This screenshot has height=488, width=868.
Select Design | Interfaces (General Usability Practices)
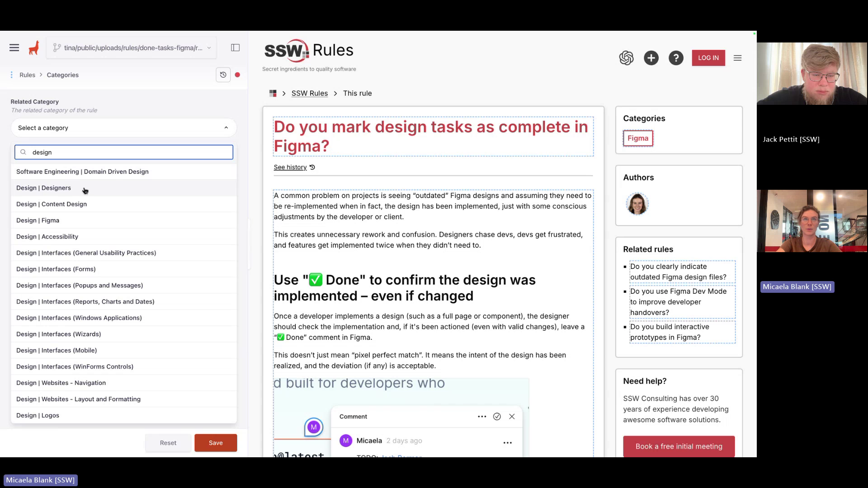coord(123,253)
